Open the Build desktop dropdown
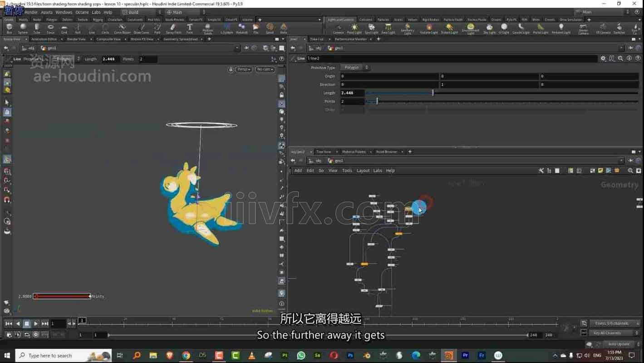Viewport: 644px width, 363px height. pyautogui.click(x=141, y=12)
